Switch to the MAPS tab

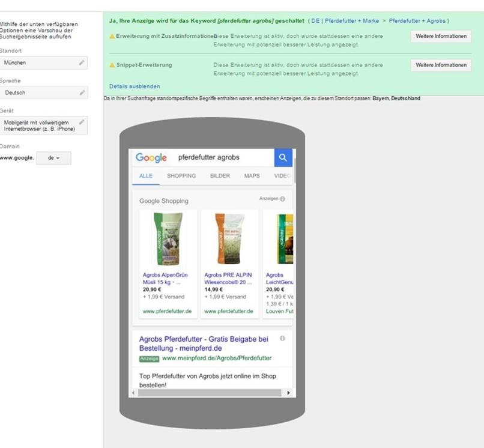(x=252, y=176)
